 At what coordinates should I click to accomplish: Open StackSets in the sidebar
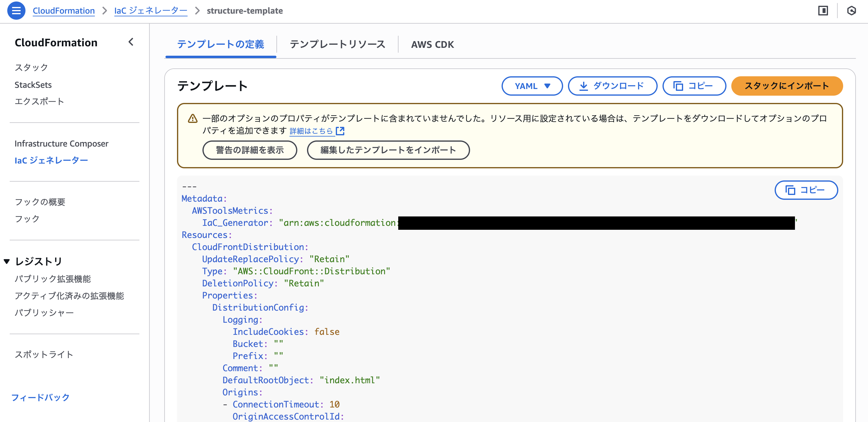point(33,85)
